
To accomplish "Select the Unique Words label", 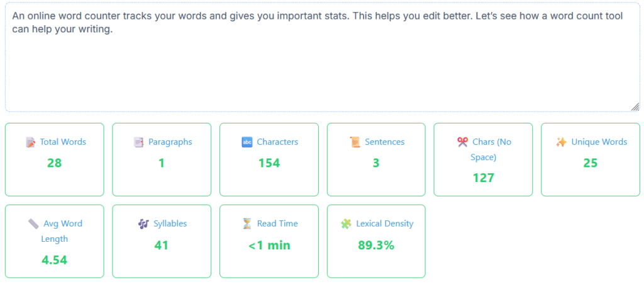I will tap(599, 142).
